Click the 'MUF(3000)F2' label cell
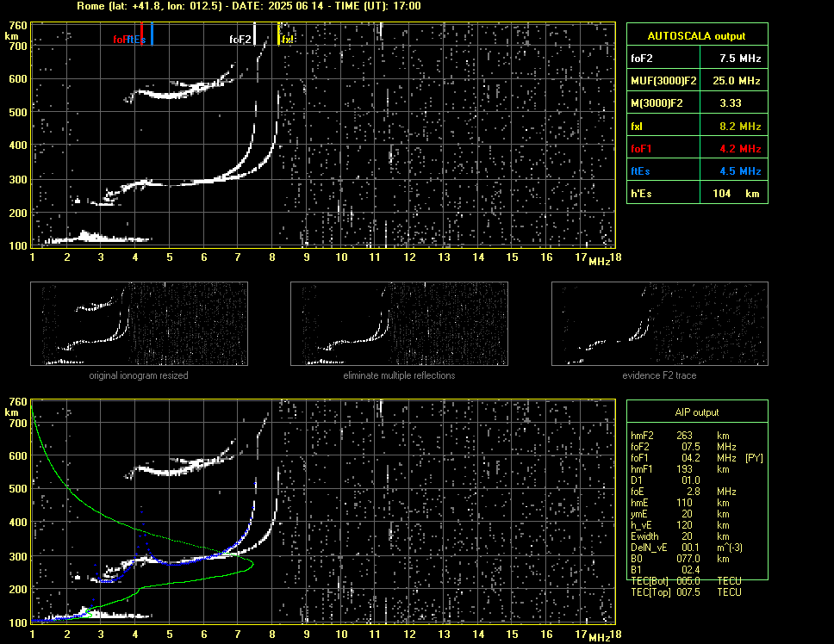The image size is (834, 644). click(663, 81)
